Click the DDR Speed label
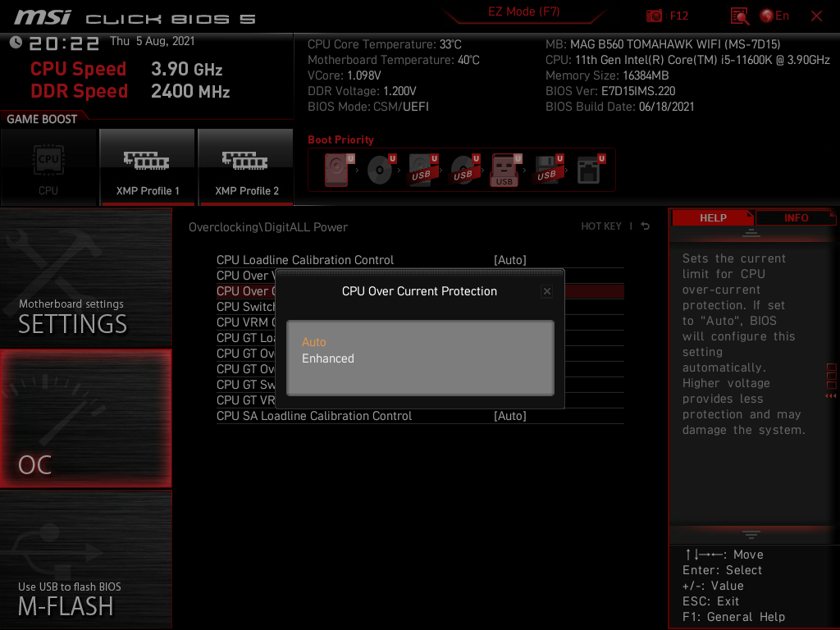840x630 pixels. point(80,91)
